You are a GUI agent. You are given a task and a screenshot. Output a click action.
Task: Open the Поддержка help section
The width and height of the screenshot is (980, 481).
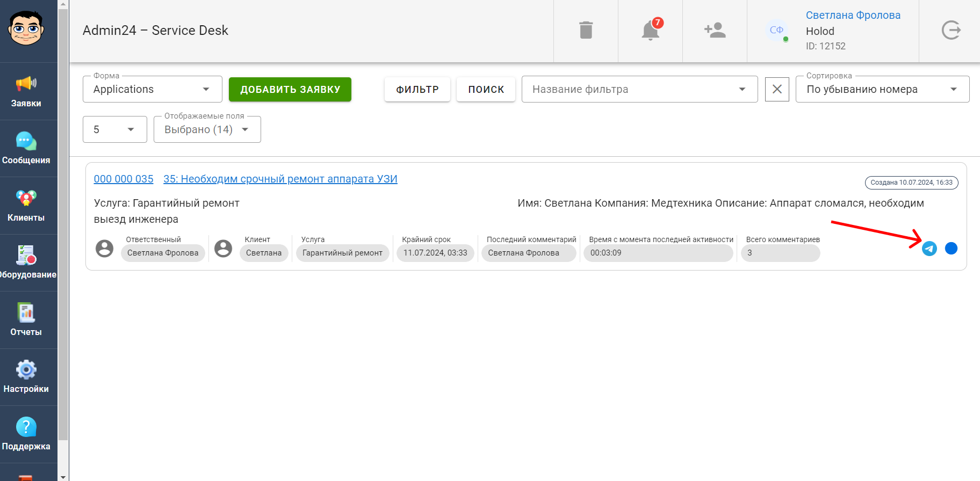(26, 434)
